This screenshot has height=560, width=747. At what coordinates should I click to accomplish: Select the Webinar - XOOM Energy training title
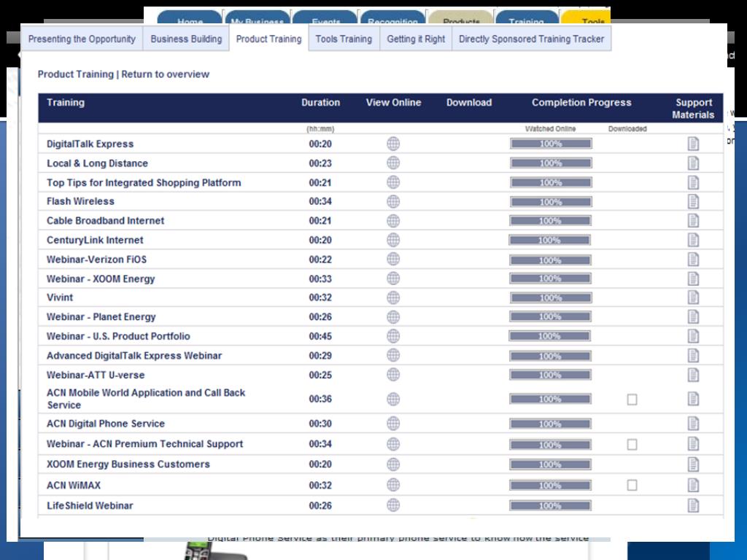(101, 279)
